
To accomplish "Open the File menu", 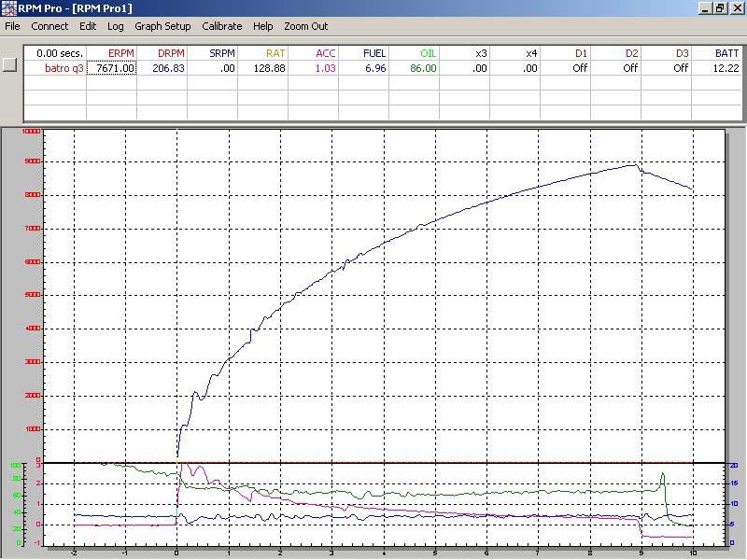I will (x=12, y=26).
